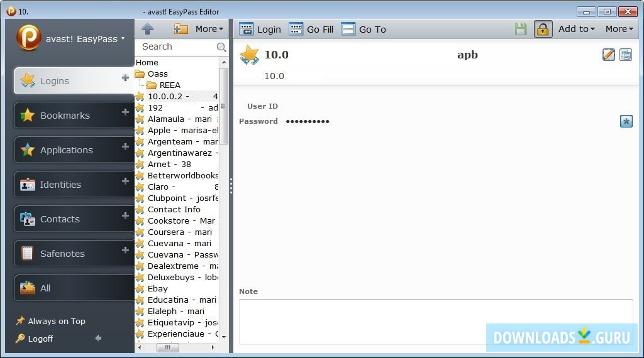Click the horizontal scrollbar right arrow
Viewport: 644px width, 358px height.
(x=213, y=347)
